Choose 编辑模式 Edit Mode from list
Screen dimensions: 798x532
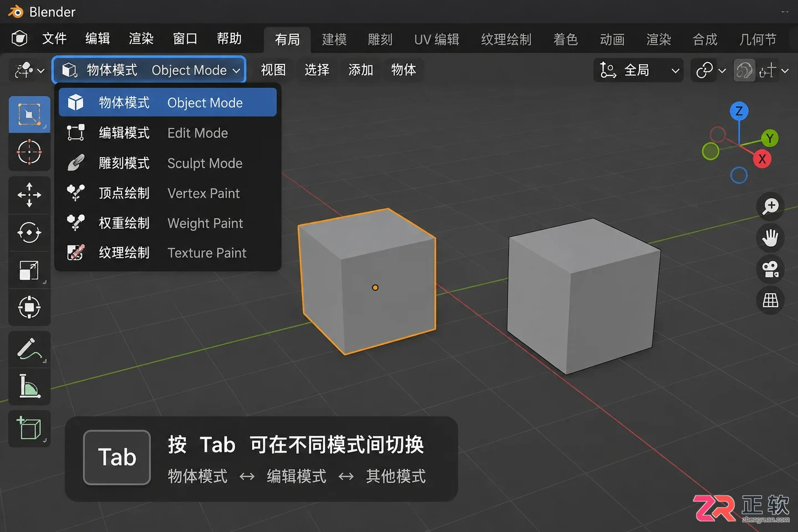point(167,133)
